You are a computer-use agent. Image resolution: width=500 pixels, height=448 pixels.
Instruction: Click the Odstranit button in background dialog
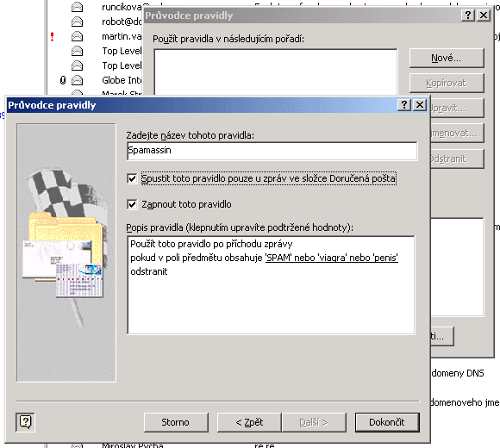pyautogui.click(x=457, y=159)
